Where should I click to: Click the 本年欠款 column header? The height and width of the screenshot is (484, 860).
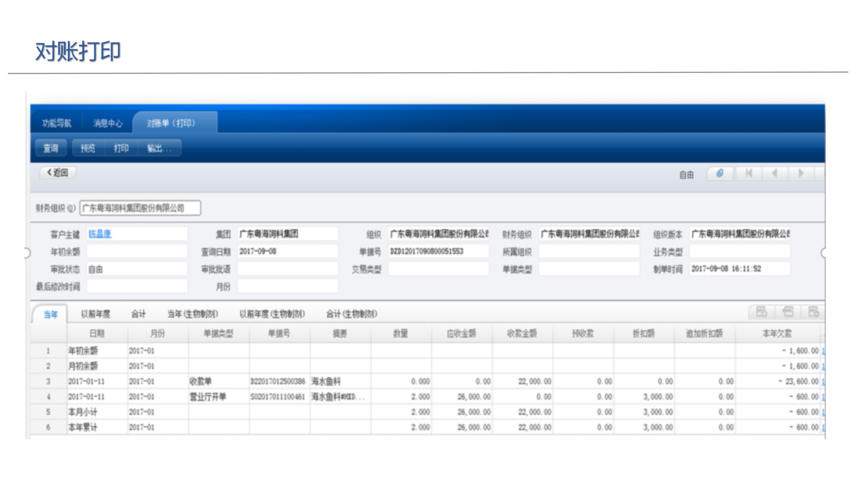pos(778,333)
